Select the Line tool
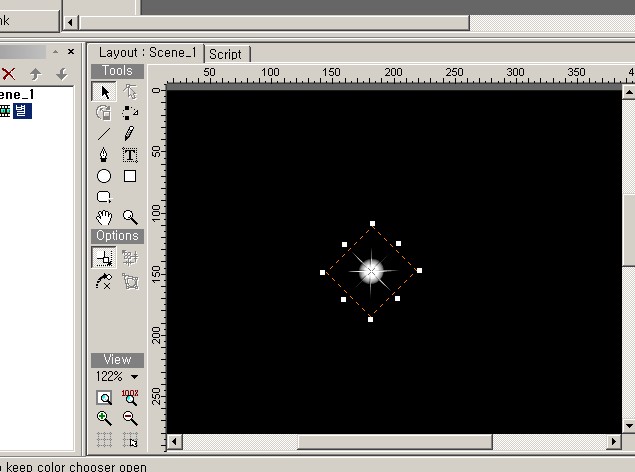 tap(104, 134)
